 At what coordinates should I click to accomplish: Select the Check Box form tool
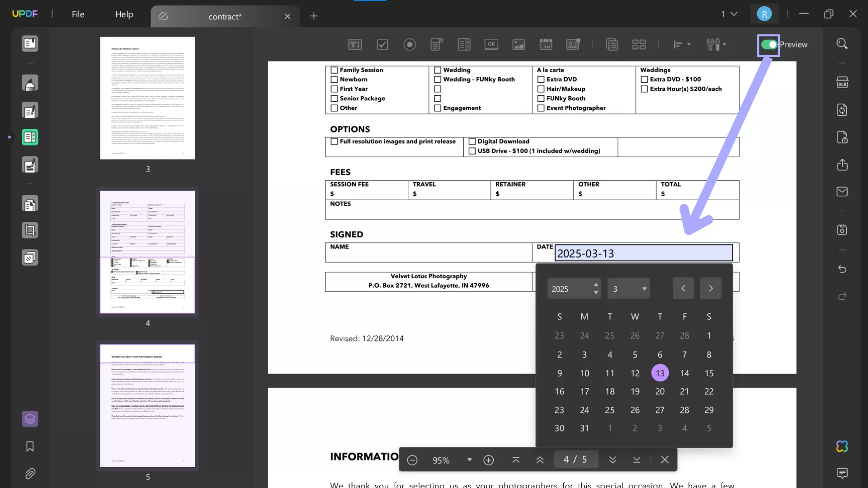pyautogui.click(x=382, y=44)
